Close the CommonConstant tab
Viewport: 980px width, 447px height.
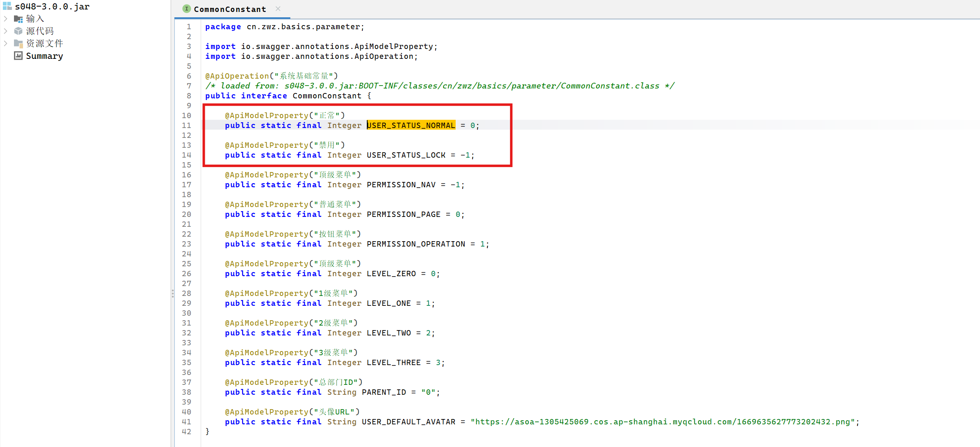click(x=278, y=9)
